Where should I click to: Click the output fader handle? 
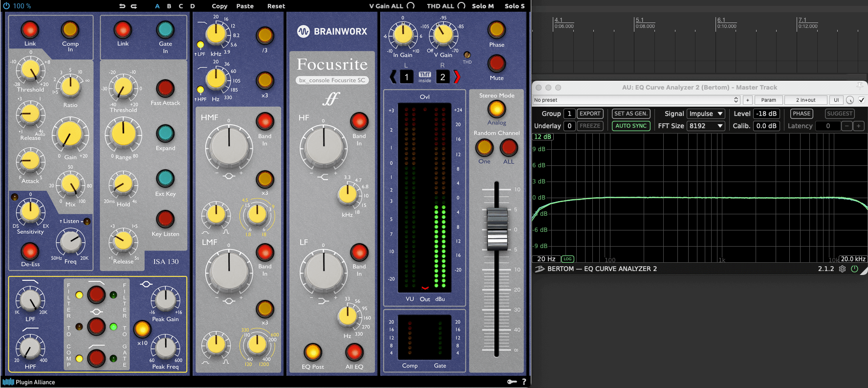coord(497,229)
